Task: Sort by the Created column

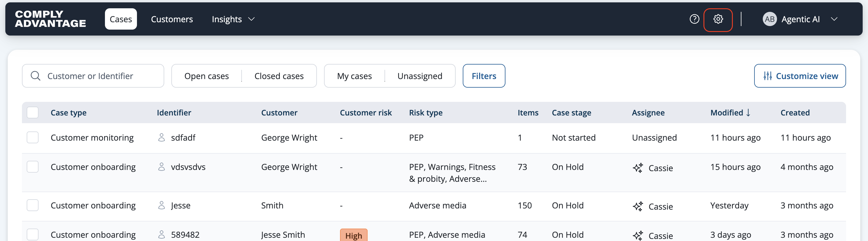Action: [795, 113]
